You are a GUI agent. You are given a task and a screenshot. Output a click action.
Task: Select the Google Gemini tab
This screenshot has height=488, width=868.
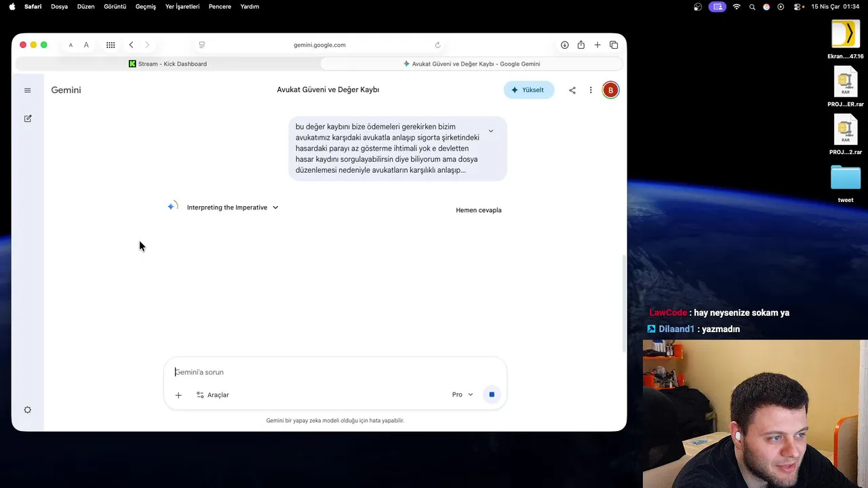coord(471,64)
